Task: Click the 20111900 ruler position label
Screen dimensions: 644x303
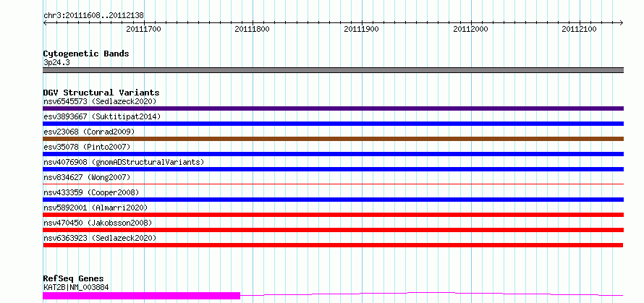Action: point(361,29)
